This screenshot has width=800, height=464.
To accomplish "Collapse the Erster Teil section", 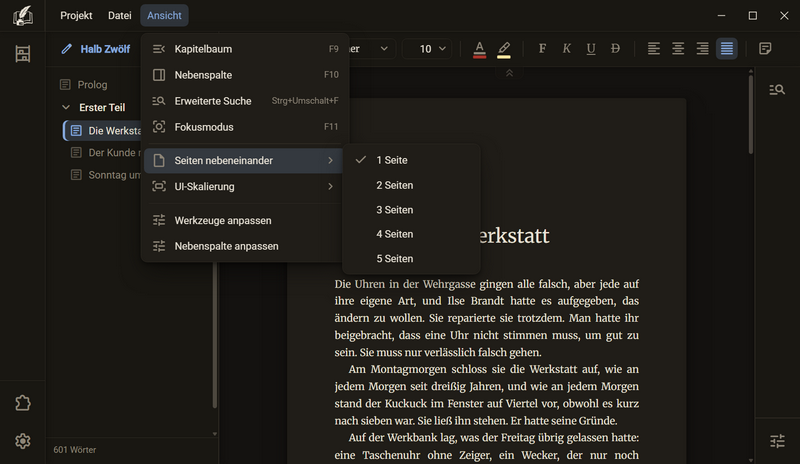I will click(x=66, y=108).
